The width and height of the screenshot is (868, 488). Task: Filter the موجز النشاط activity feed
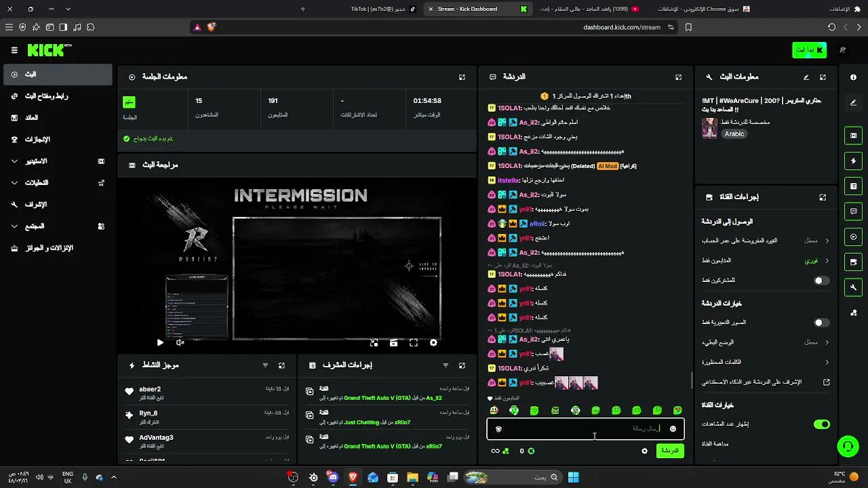265,365
